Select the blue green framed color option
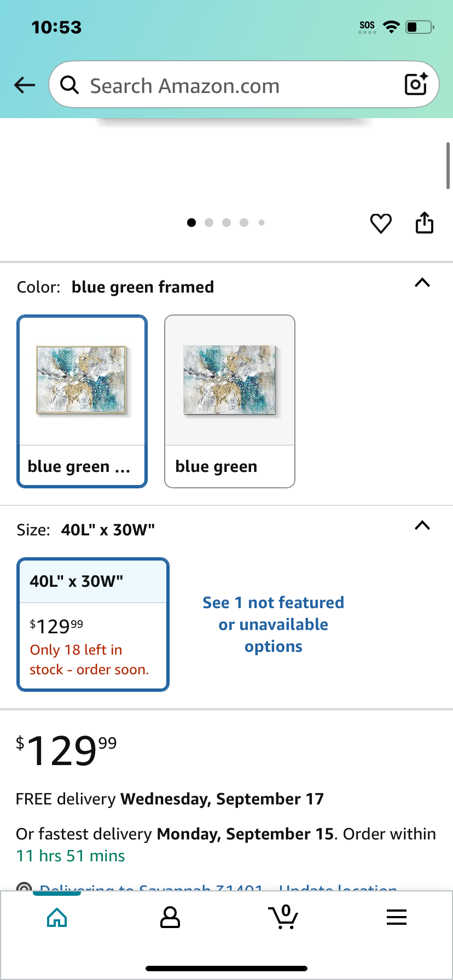The width and height of the screenshot is (453, 980). click(82, 401)
